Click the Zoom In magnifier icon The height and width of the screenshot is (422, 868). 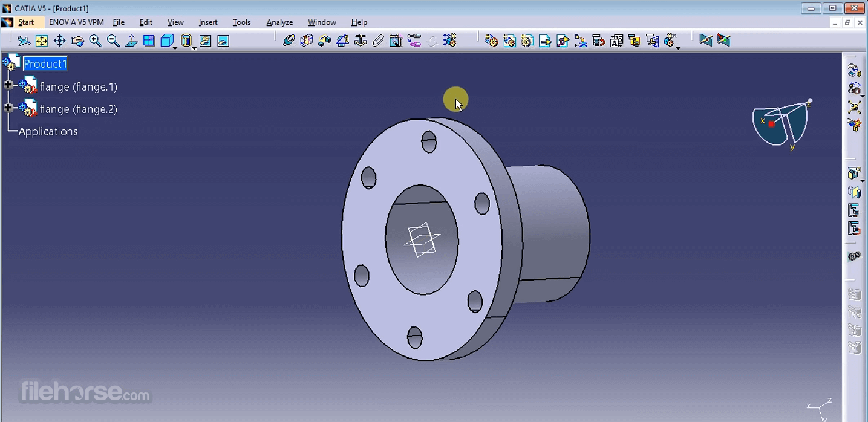click(96, 41)
